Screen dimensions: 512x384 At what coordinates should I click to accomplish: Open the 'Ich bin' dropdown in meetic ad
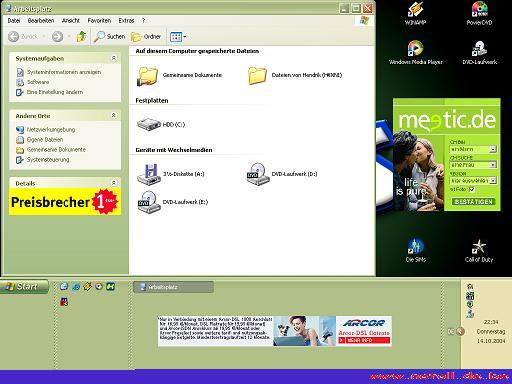[x=473, y=149]
